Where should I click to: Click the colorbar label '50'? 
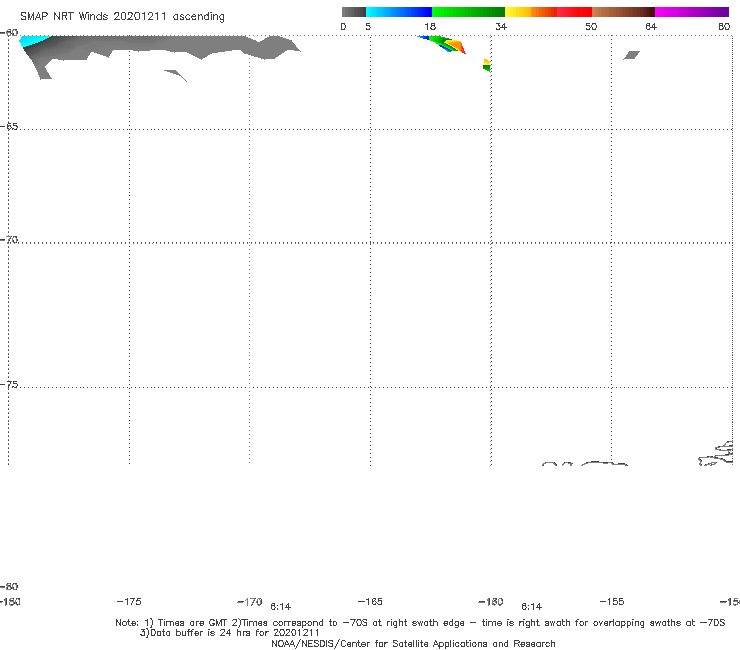(x=591, y=27)
